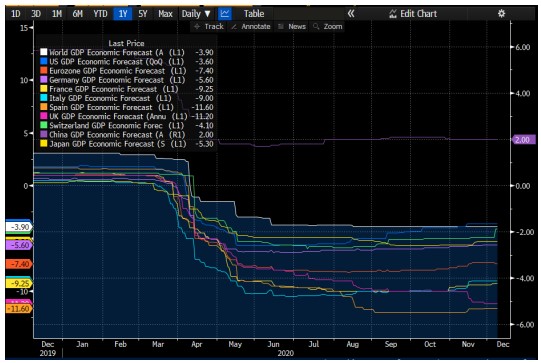Activate the Zoom tool
The height and width of the screenshot is (363, 541).
(x=328, y=27)
